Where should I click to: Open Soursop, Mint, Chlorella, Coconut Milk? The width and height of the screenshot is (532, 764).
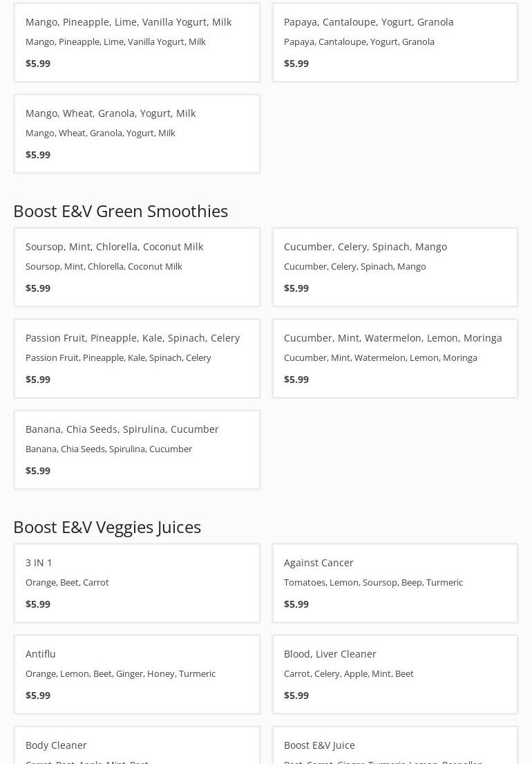[114, 247]
